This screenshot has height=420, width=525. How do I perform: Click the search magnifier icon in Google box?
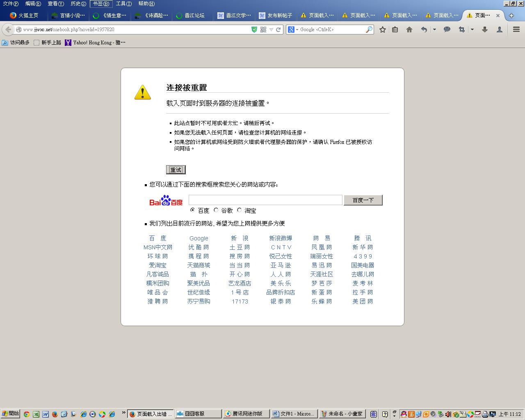[369, 30]
